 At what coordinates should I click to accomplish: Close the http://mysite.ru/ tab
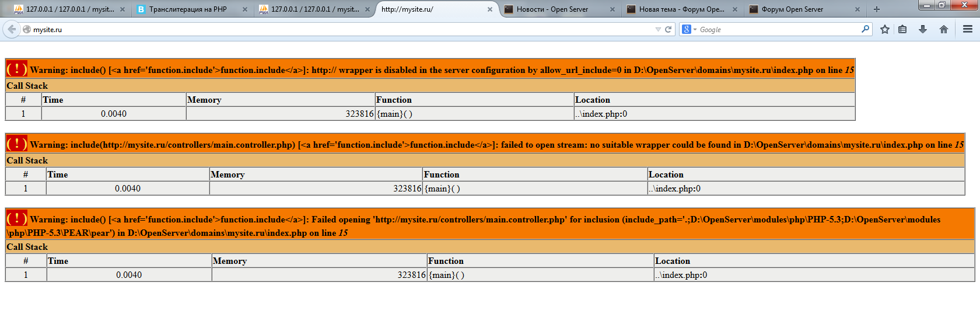tap(490, 9)
